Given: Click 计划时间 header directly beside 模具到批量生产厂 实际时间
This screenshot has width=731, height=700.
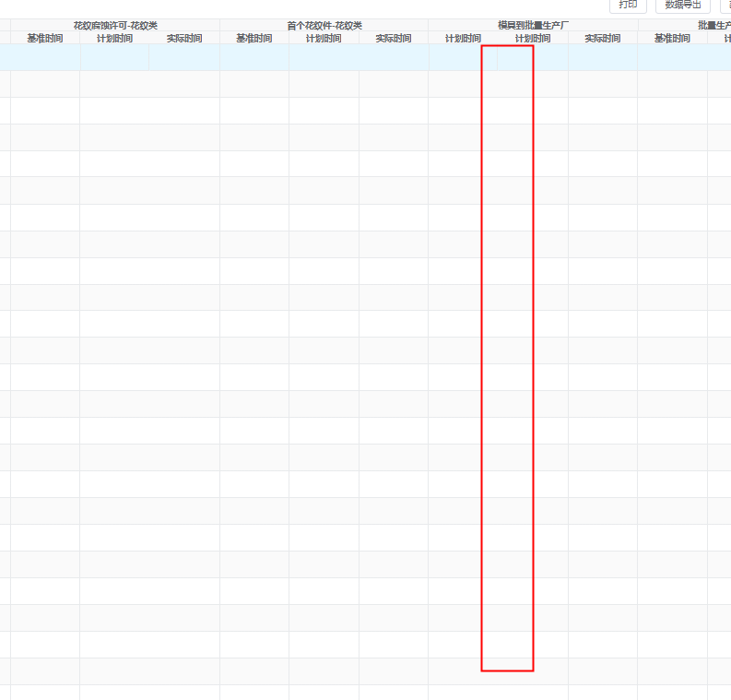Looking at the screenshot, I should (533, 38).
